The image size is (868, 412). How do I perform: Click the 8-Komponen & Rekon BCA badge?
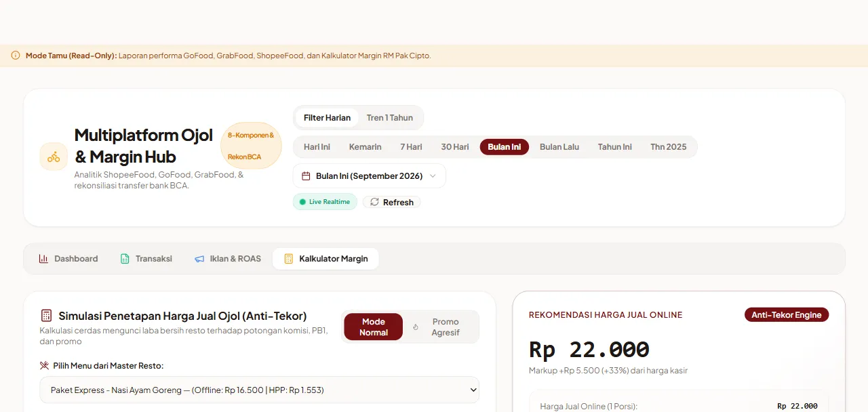click(251, 146)
